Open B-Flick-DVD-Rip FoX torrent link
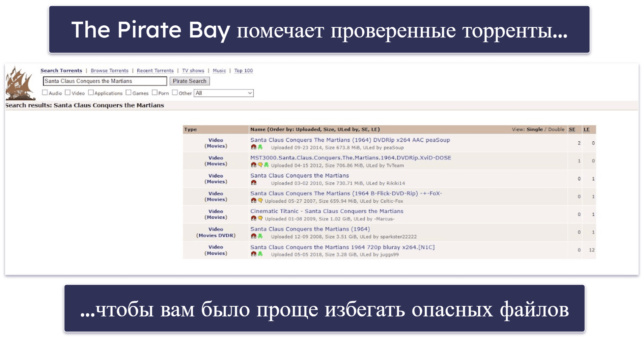The image size is (644, 337). point(346,193)
